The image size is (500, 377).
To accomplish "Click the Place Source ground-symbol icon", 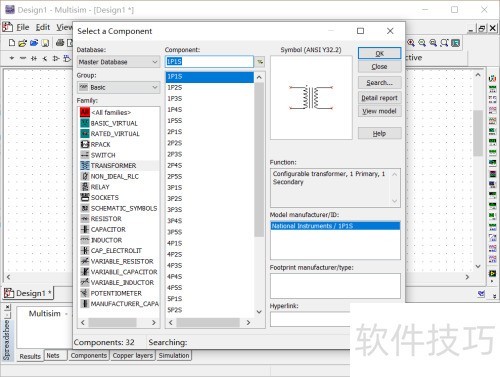I will 12,58.
